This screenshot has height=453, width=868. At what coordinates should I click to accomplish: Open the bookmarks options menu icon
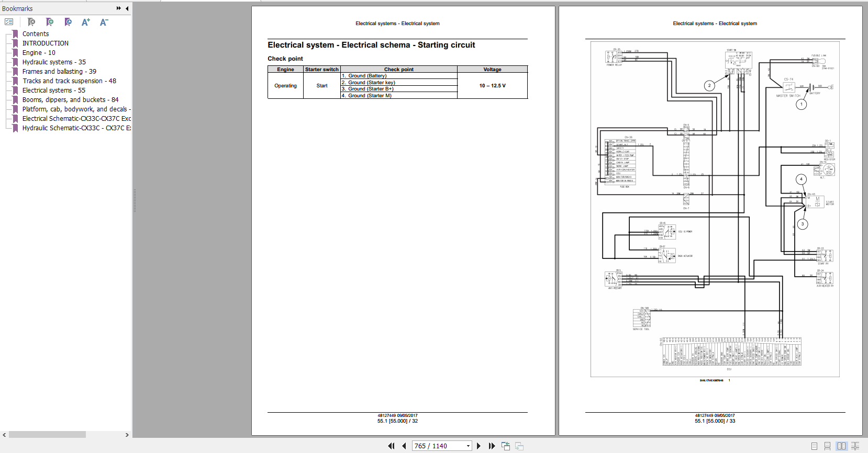click(x=9, y=22)
